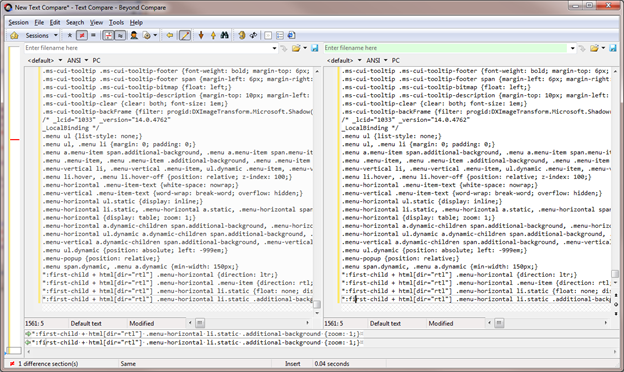624x372 pixels.
Task: Click the Swap Sides arrows icon
Action: point(254,35)
